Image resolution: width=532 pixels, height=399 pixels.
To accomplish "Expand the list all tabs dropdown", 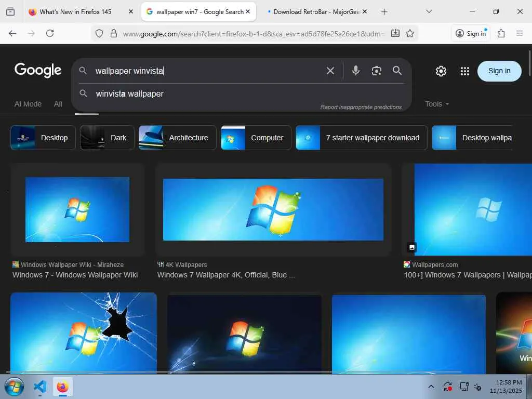I will click(x=429, y=11).
